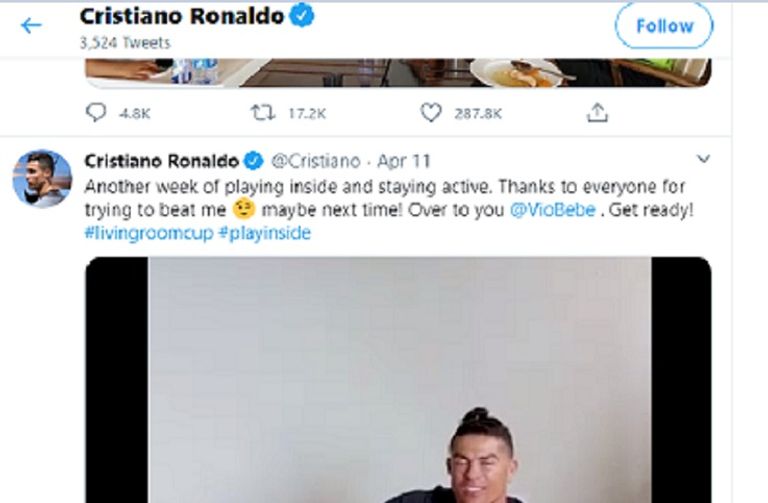Image resolution: width=768 pixels, height=503 pixels.
Task: Click the winking emoji in tweet text
Action: pos(242,209)
